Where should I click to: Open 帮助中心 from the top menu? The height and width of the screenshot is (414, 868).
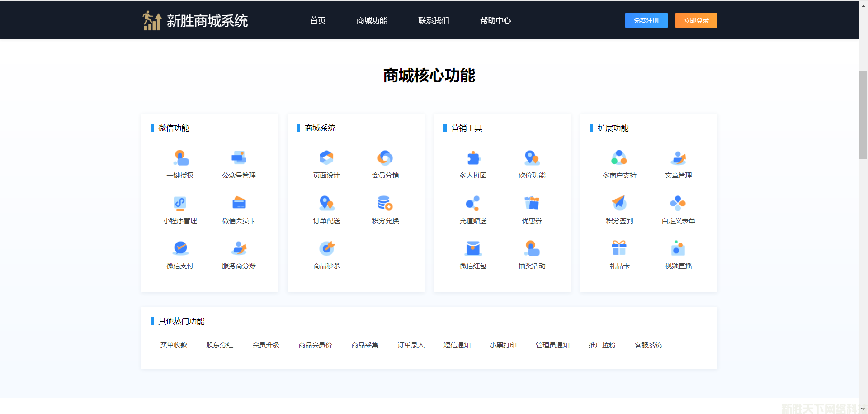[495, 20]
